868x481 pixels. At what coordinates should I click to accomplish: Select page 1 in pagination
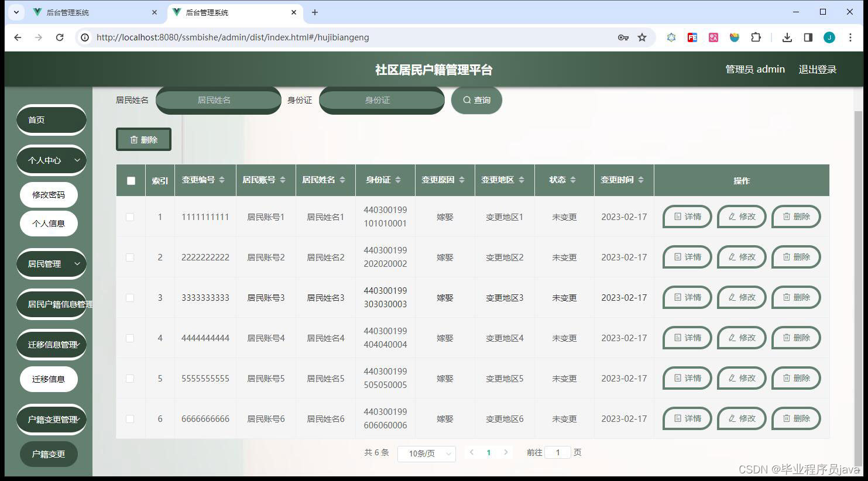(489, 452)
